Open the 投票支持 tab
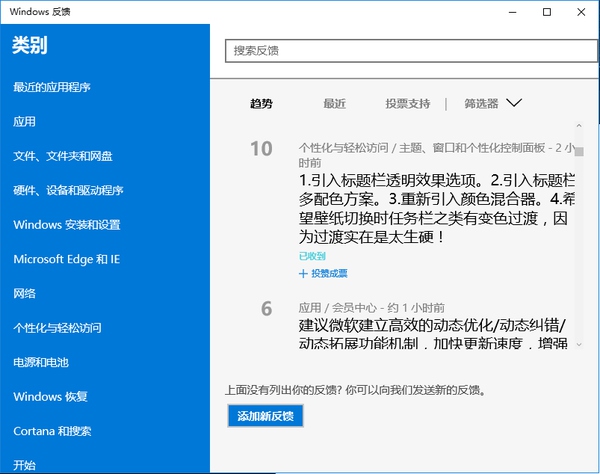 point(407,103)
